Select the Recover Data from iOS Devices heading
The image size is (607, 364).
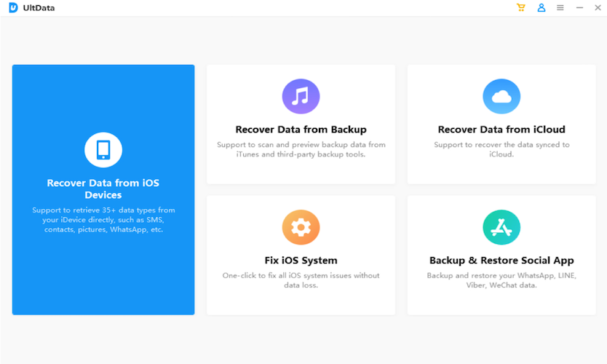click(103, 189)
